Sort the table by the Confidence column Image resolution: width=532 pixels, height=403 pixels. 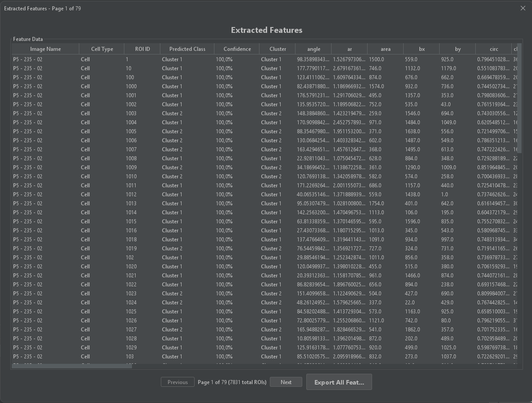[236, 49]
